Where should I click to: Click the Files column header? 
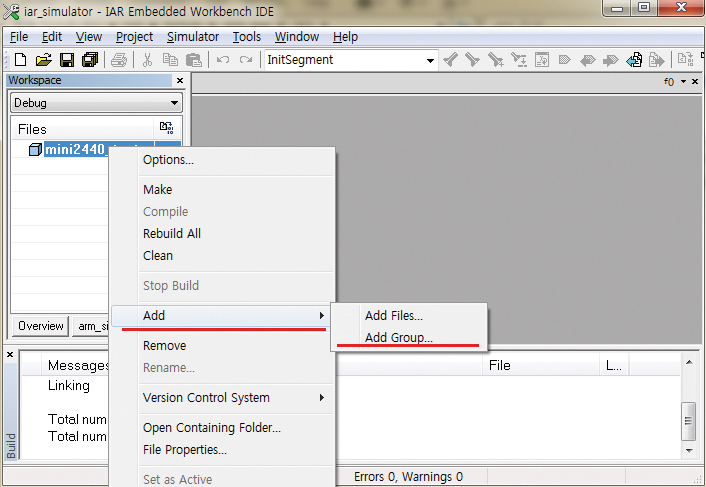[82, 129]
